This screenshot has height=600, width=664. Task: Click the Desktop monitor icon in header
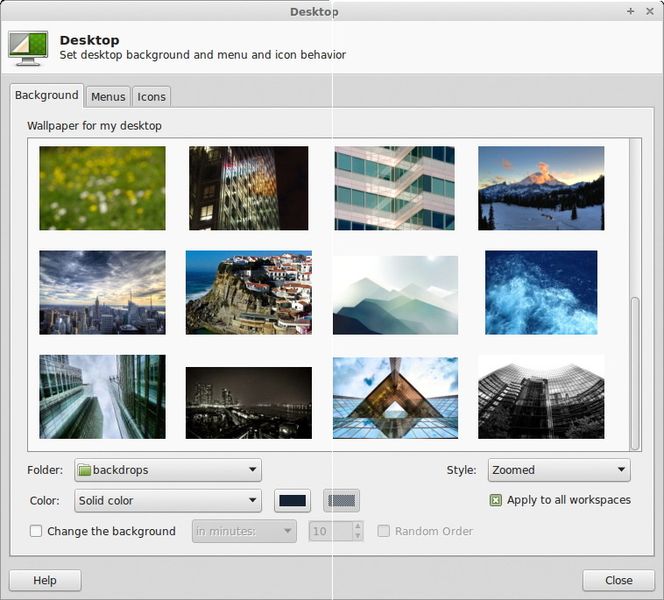point(28,48)
